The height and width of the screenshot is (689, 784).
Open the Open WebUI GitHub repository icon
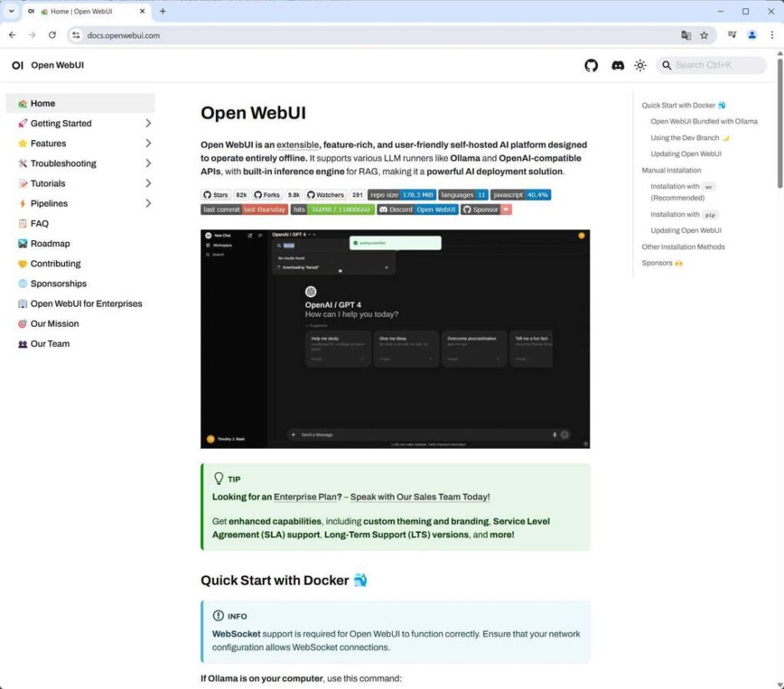click(x=591, y=65)
